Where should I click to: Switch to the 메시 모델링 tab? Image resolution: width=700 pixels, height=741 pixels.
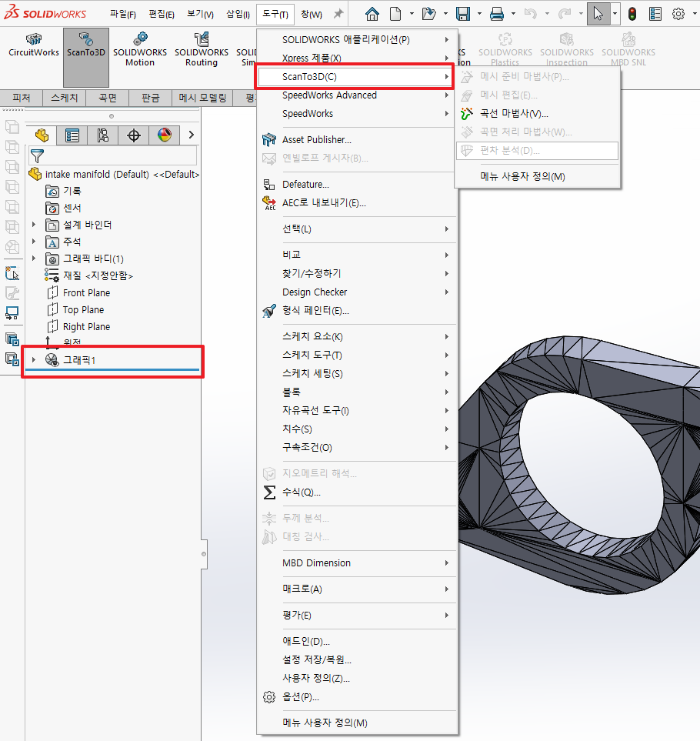(202, 98)
